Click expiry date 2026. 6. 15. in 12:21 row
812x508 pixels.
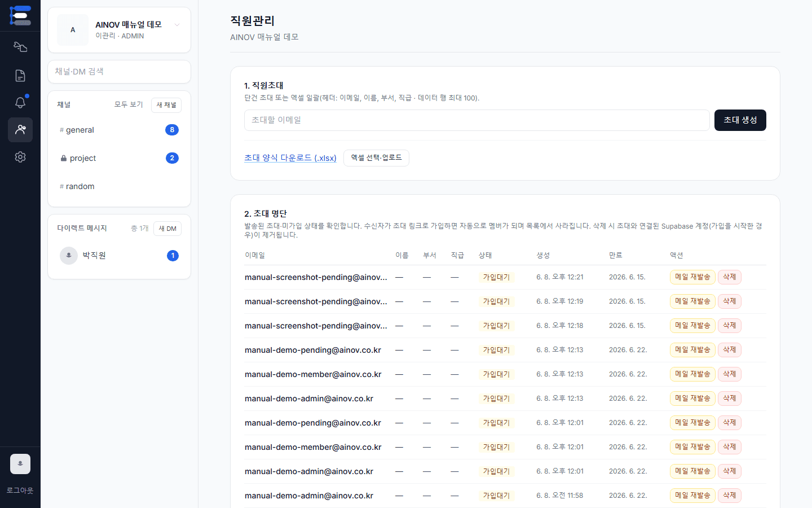pos(627,277)
